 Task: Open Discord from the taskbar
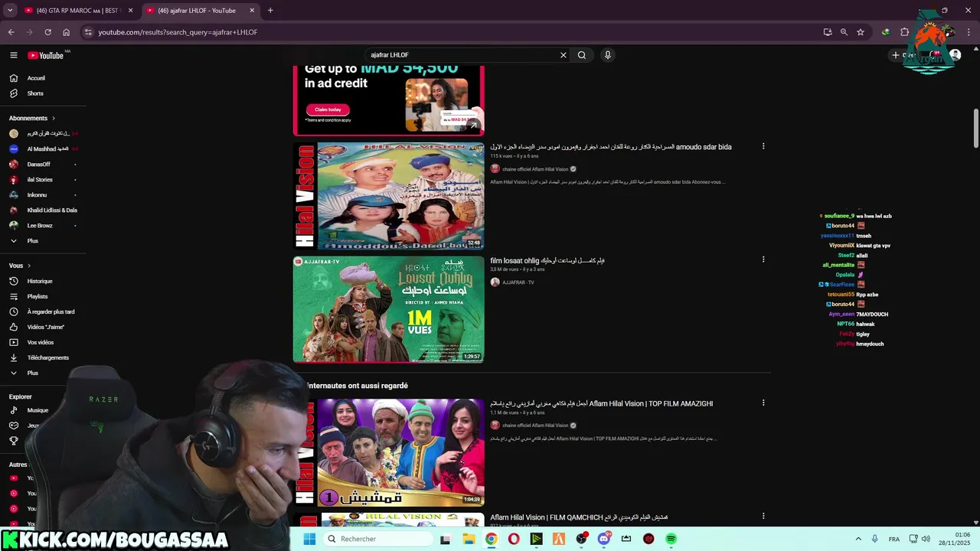point(604,539)
